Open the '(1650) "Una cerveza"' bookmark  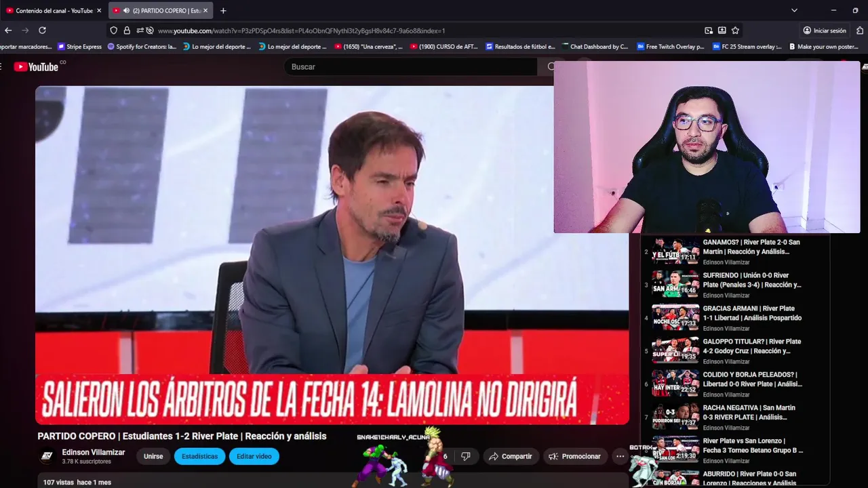point(368,47)
